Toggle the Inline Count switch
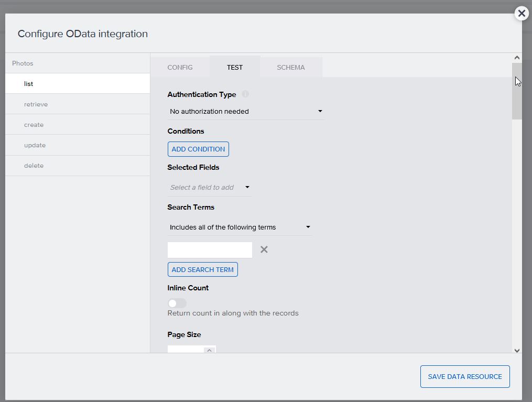 (x=177, y=303)
